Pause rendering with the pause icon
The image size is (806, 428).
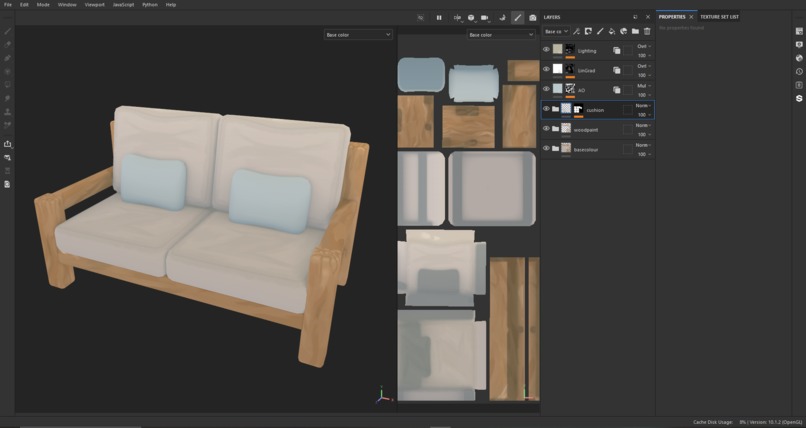[439, 17]
